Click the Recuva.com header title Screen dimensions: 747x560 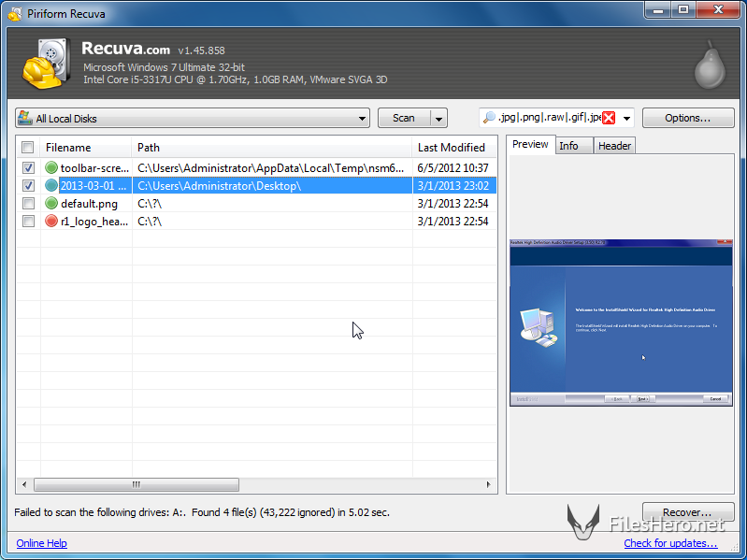(125, 48)
